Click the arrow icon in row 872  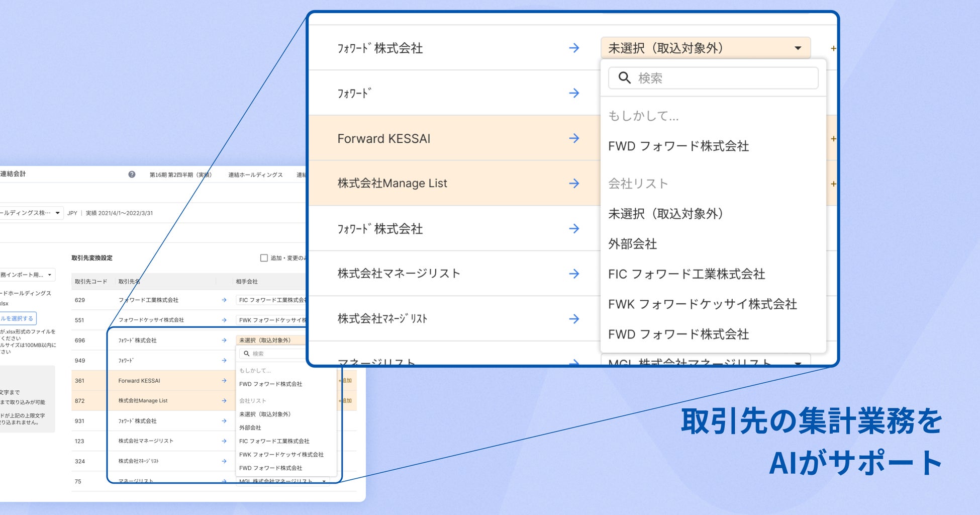(224, 401)
